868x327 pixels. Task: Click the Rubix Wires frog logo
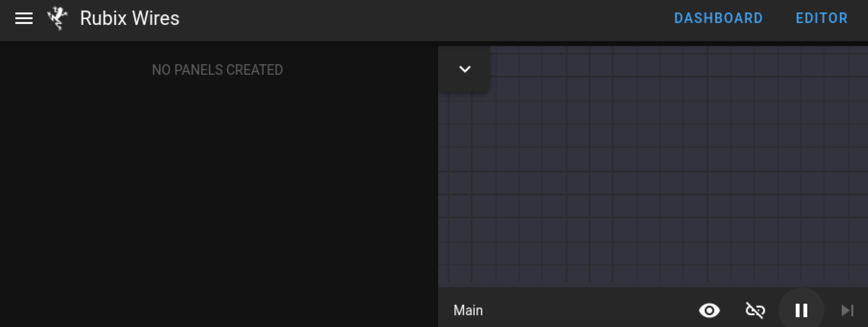[57, 18]
